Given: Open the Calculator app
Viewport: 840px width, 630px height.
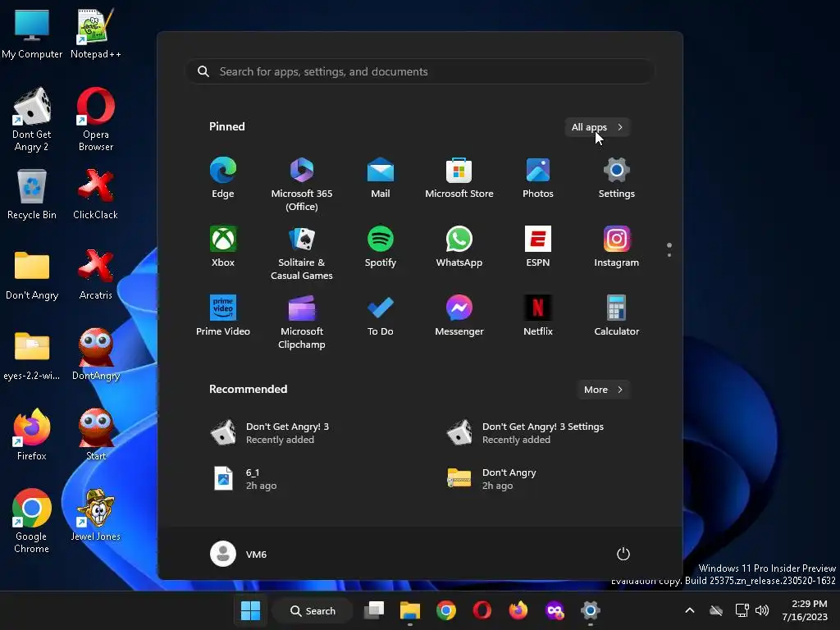Looking at the screenshot, I should (x=617, y=316).
